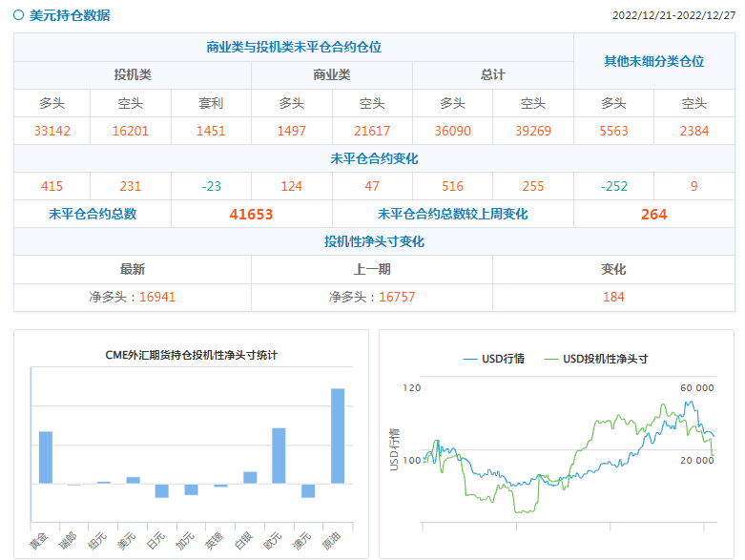Select the 投机类 column header
The image size is (745, 560).
133,75
